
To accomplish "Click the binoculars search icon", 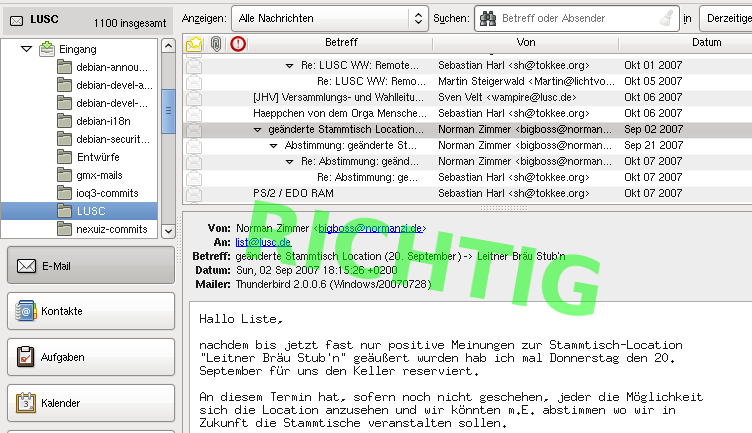I will coord(488,18).
